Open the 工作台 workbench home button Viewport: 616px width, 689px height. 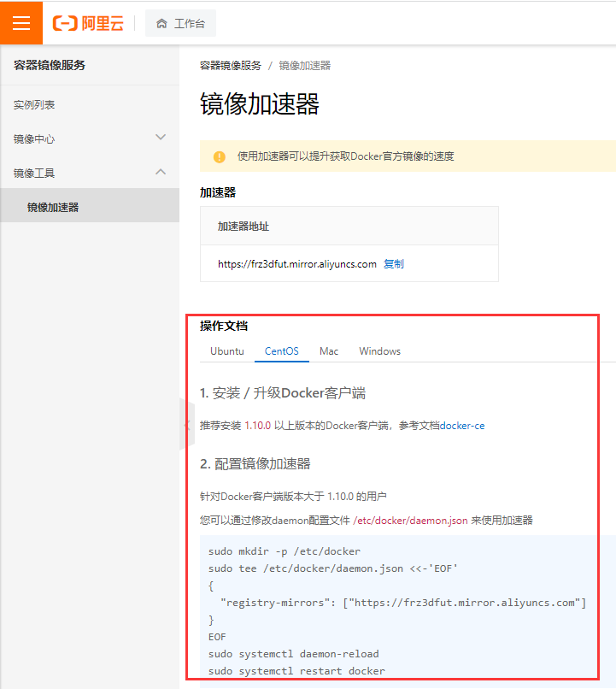click(x=180, y=23)
